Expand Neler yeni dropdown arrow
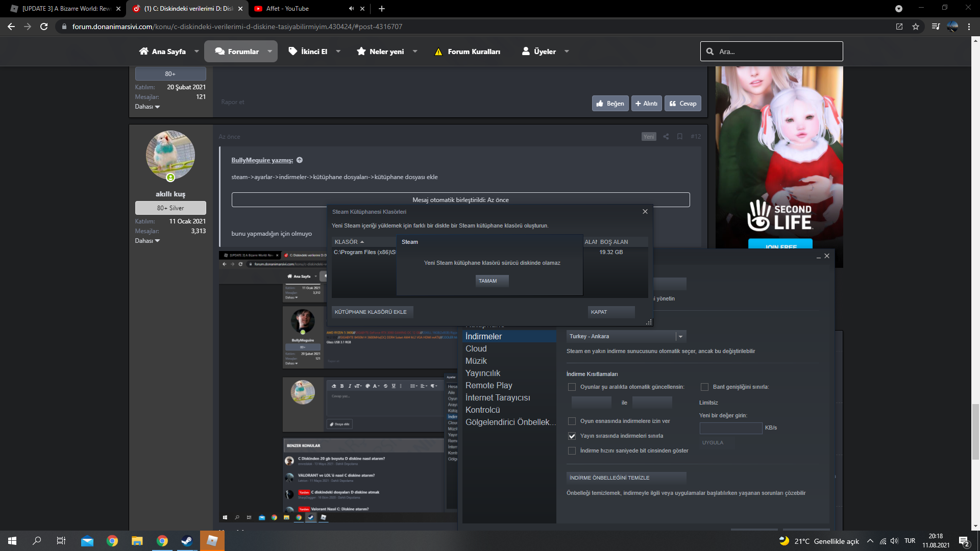980x551 pixels. [415, 52]
